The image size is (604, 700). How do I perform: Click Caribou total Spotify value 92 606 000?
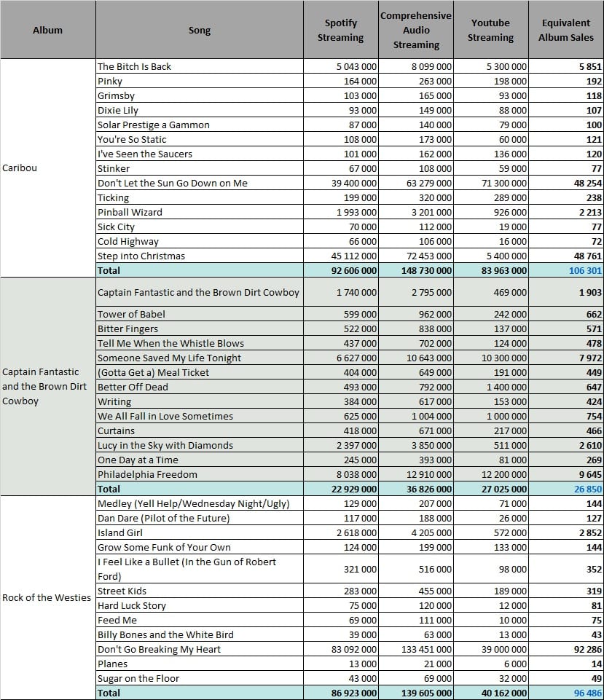[x=340, y=270]
